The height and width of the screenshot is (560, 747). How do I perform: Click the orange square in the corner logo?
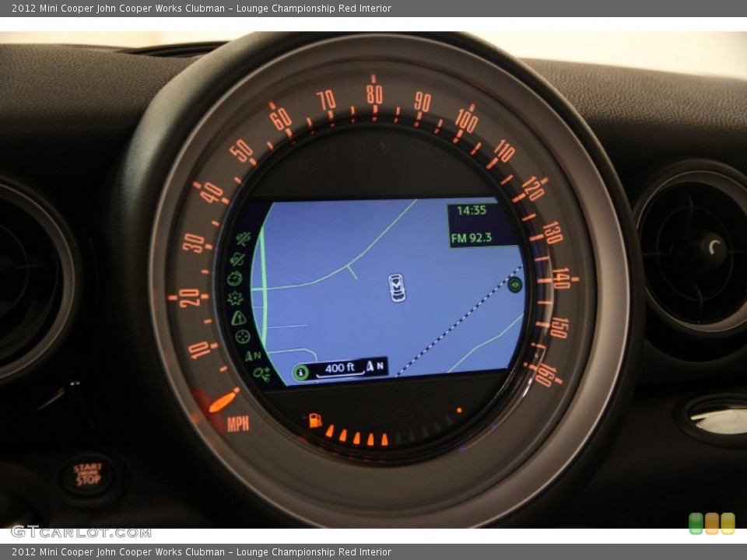pos(712,523)
